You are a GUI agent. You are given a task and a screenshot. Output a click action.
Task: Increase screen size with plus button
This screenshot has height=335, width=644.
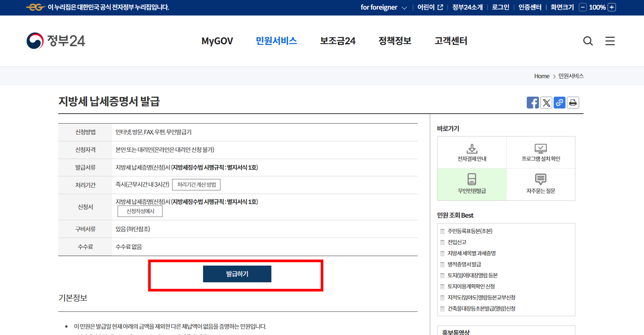point(612,7)
